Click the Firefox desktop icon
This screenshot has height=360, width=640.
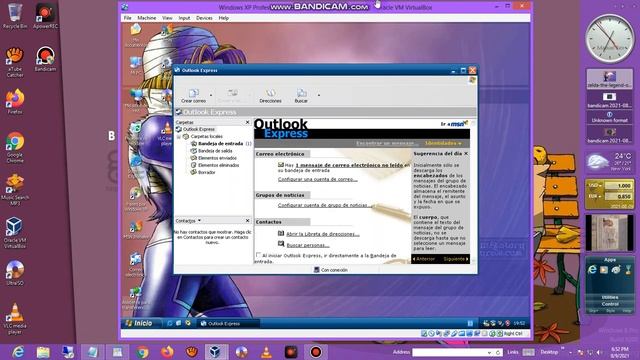[x=15, y=102]
